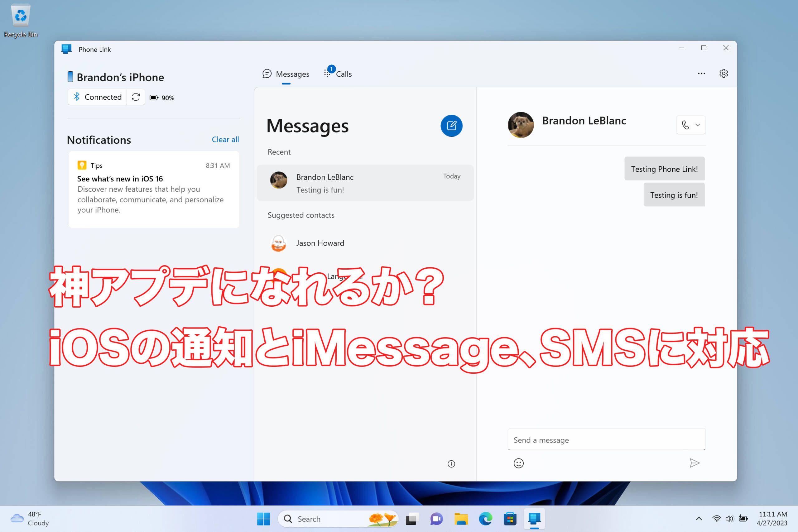Click the iPhone device icon beside Brandon's iPhone
This screenshot has height=532, width=798.
[x=70, y=77]
